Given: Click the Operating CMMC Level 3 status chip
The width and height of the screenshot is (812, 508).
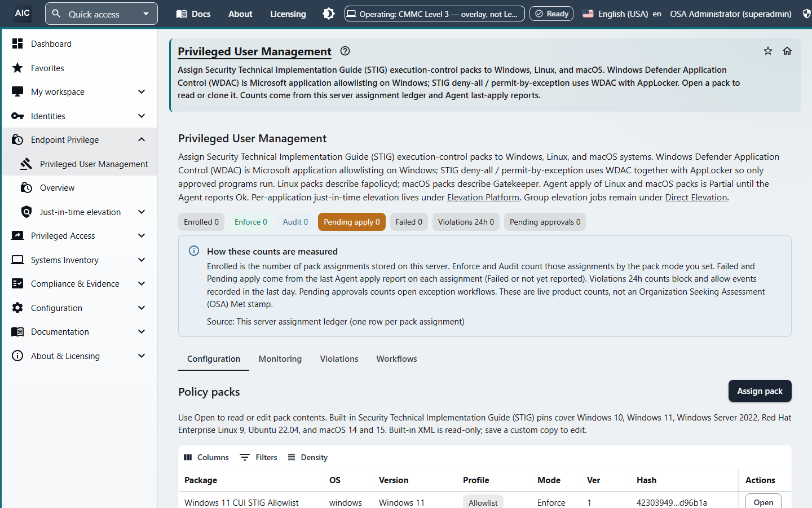Looking at the screenshot, I should [x=434, y=14].
